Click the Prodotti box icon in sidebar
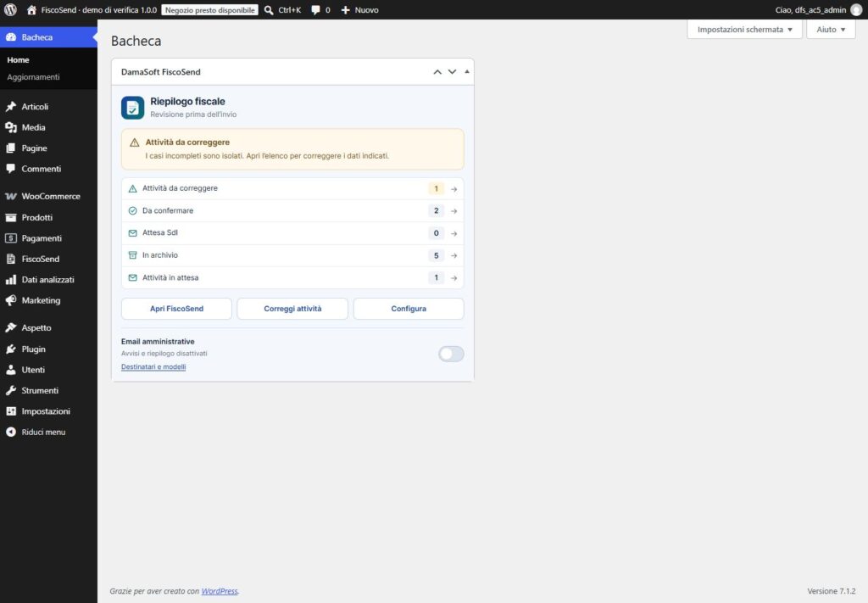The height and width of the screenshot is (603, 868). click(10, 217)
